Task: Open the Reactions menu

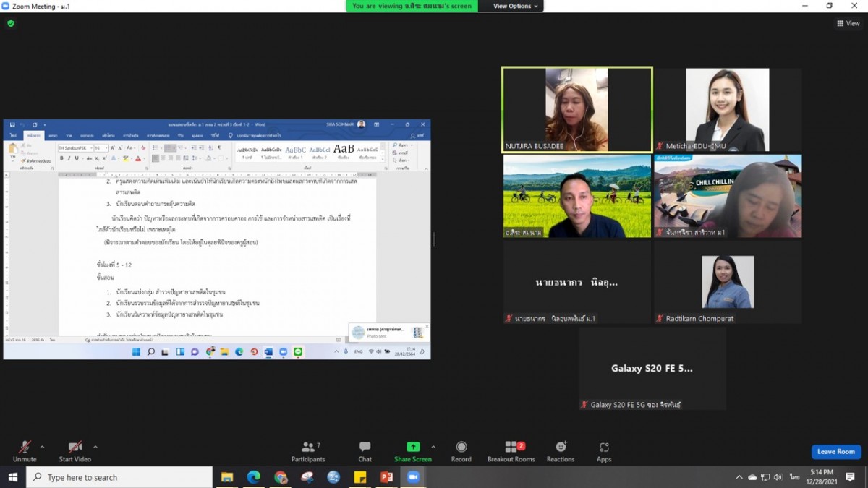Action: coord(561,450)
